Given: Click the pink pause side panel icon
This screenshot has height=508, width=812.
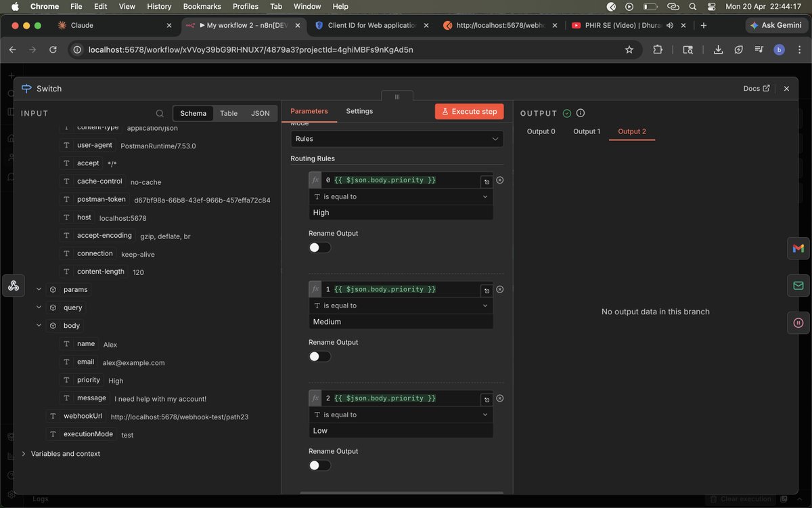Looking at the screenshot, I should tap(798, 322).
